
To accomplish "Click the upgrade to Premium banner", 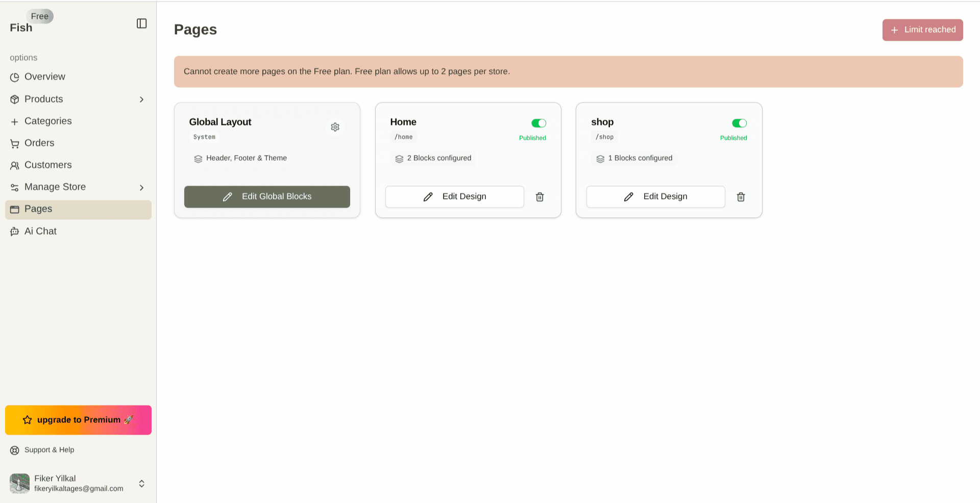I will (78, 420).
